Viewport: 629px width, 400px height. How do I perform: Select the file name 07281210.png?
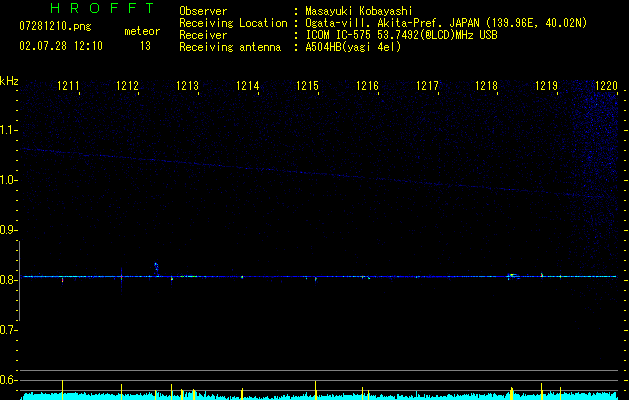click(55, 27)
